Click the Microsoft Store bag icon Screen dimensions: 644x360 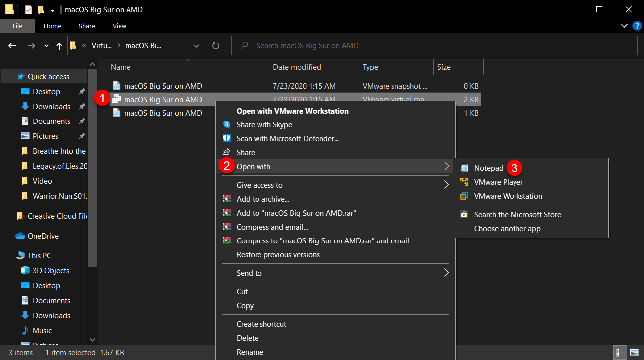[464, 215]
